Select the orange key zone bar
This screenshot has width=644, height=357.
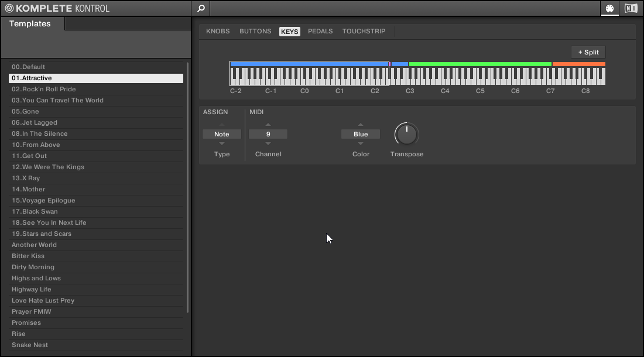click(x=578, y=64)
